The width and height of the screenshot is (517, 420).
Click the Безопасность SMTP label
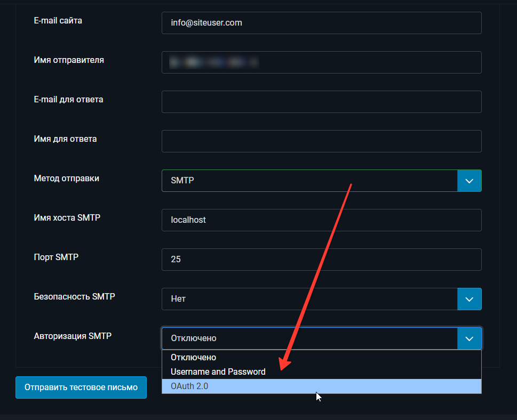click(74, 296)
